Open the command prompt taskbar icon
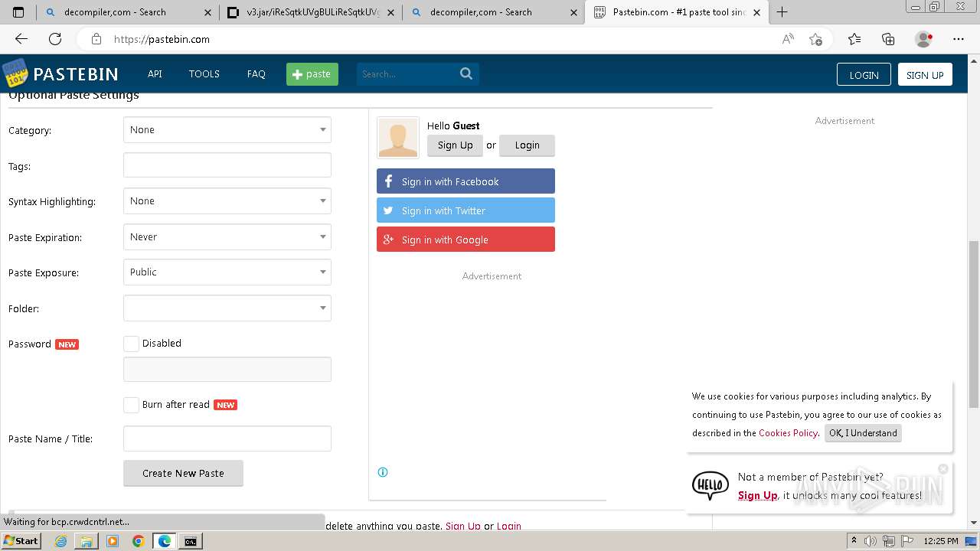The height and width of the screenshot is (551, 980). [x=190, y=541]
